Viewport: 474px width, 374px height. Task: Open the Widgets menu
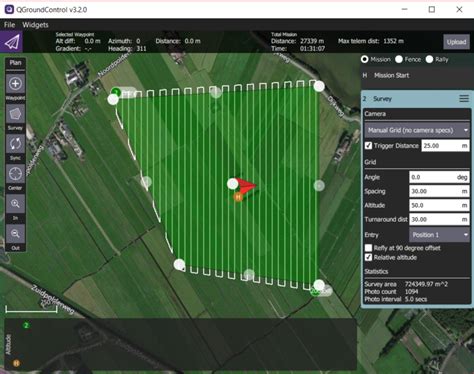coord(35,25)
